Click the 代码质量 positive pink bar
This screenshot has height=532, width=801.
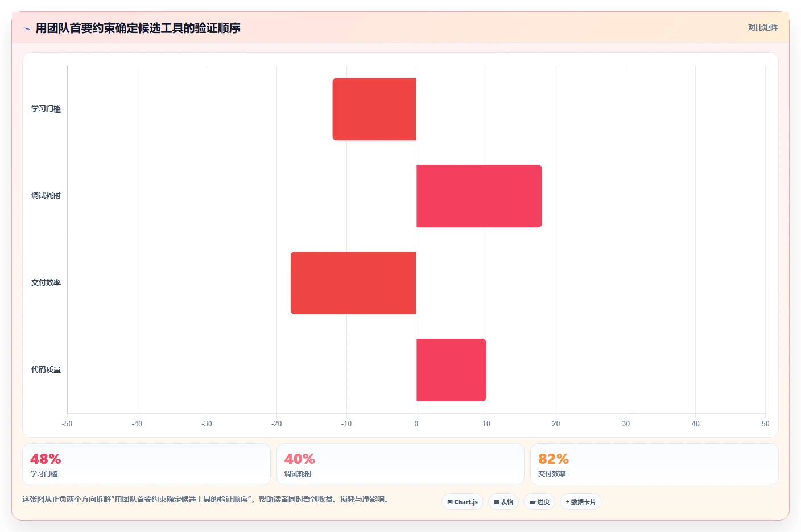pos(451,370)
